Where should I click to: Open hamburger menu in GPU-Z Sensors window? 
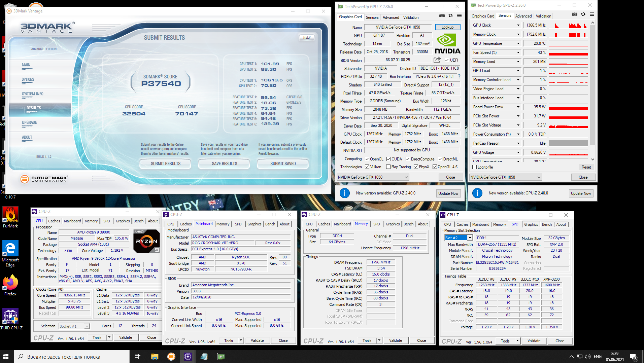(x=592, y=14)
